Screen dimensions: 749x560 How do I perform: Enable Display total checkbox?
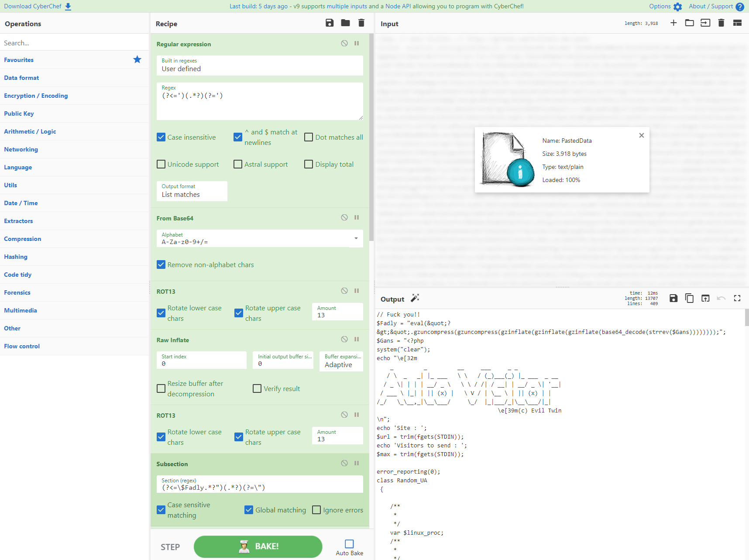(x=309, y=164)
